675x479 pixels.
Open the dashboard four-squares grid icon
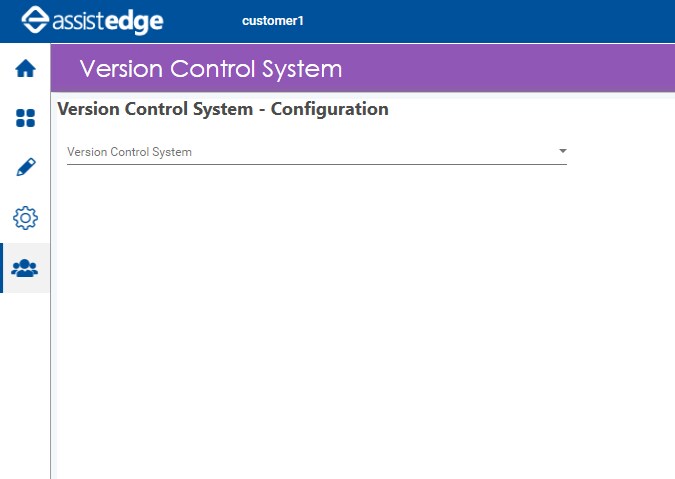click(x=25, y=118)
